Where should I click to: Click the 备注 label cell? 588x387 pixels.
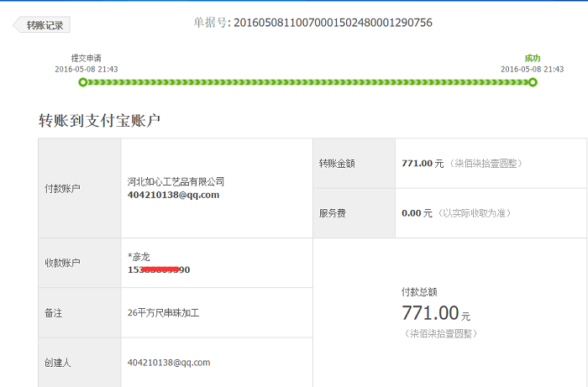(x=80, y=313)
